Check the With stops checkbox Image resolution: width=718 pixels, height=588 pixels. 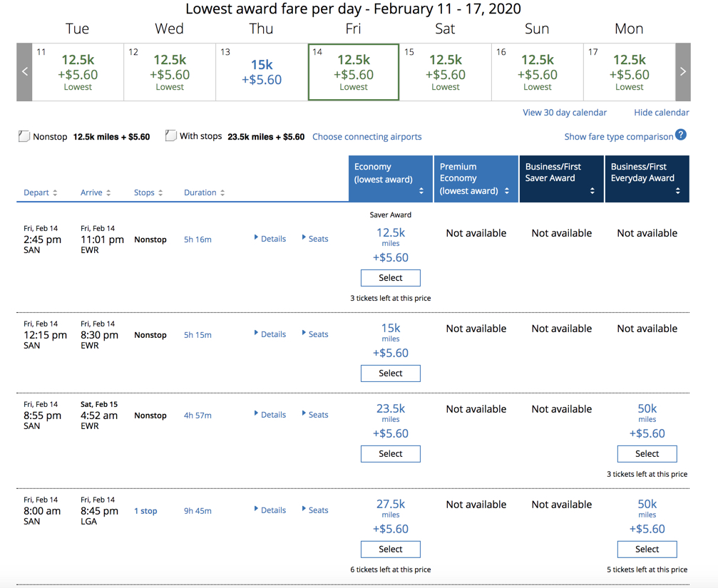[171, 135]
